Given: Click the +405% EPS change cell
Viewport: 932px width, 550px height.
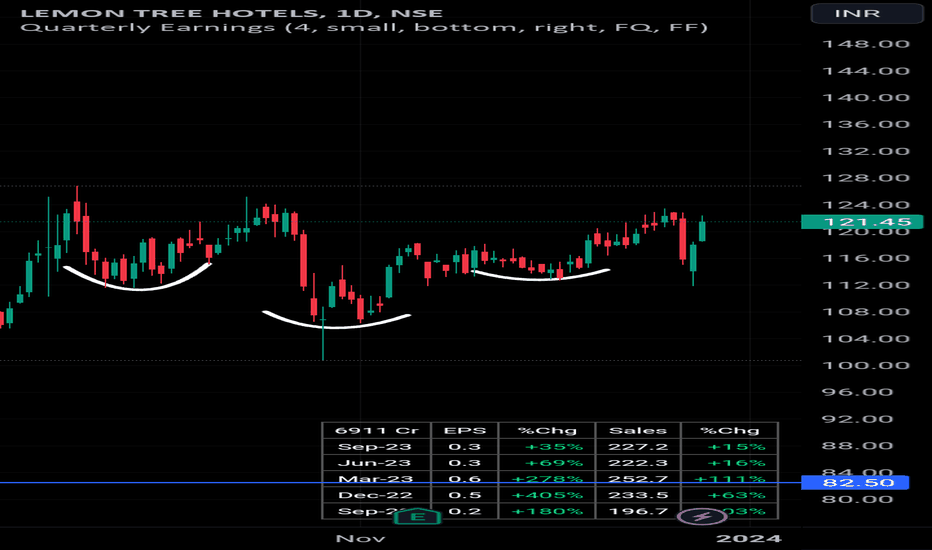Looking at the screenshot, I should [x=547, y=495].
